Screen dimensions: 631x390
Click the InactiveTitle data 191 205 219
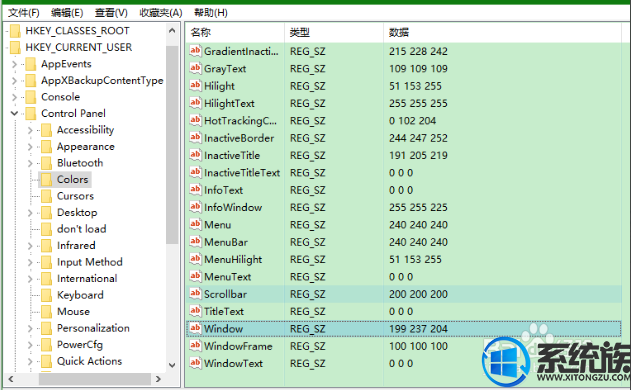coord(418,155)
